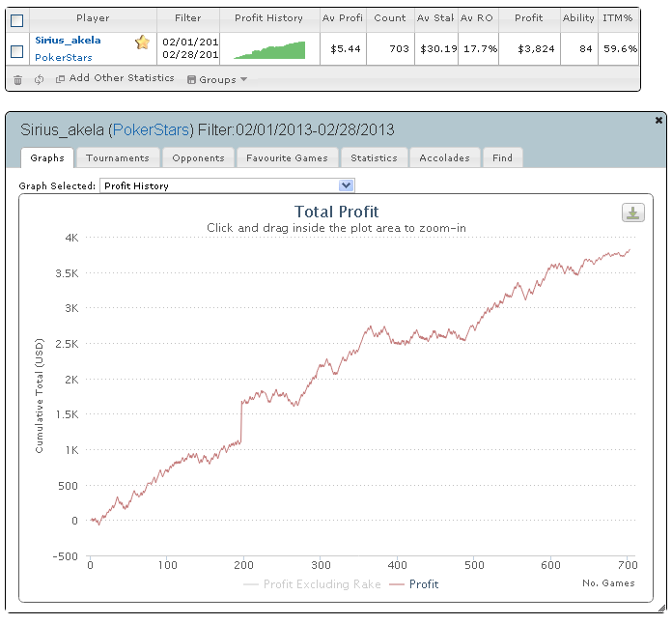
Task: Click the refresh arrows icon below the table
Action: pos(39,79)
